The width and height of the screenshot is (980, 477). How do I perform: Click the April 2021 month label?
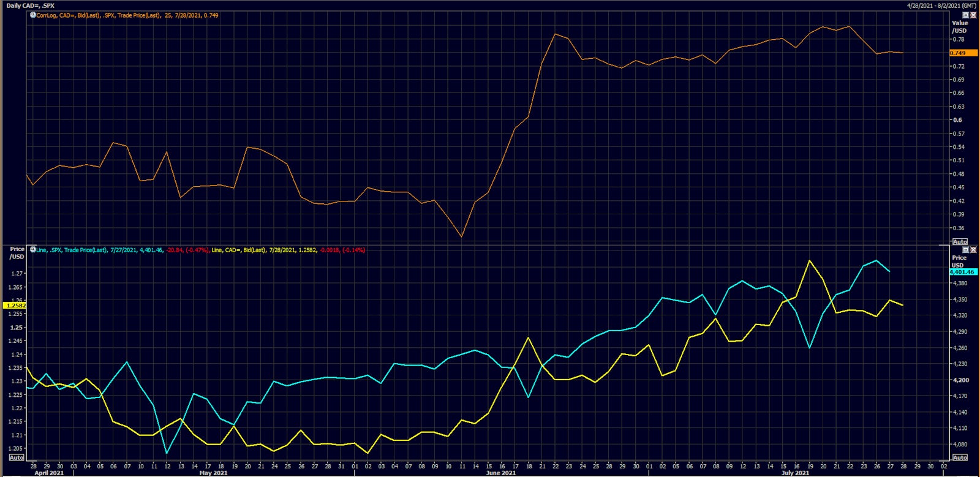[49, 473]
